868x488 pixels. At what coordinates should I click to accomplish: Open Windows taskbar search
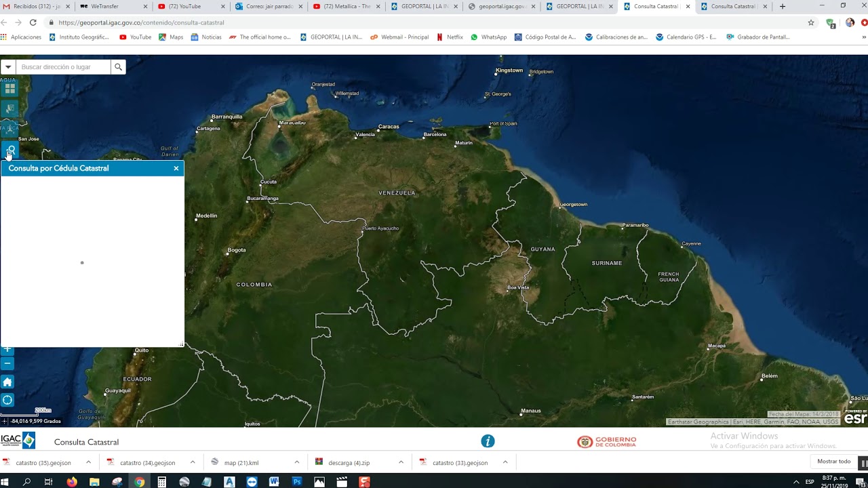point(27,482)
